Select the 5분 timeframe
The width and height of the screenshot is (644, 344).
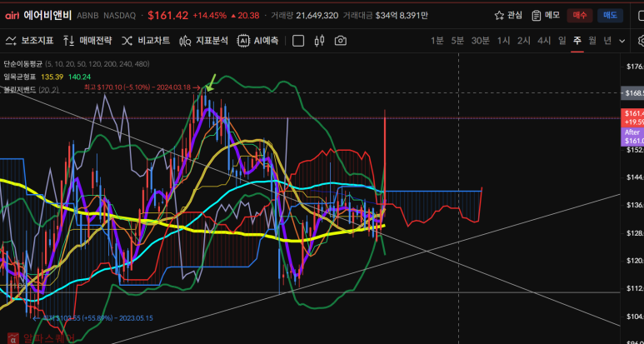click(x=457, y=41)
